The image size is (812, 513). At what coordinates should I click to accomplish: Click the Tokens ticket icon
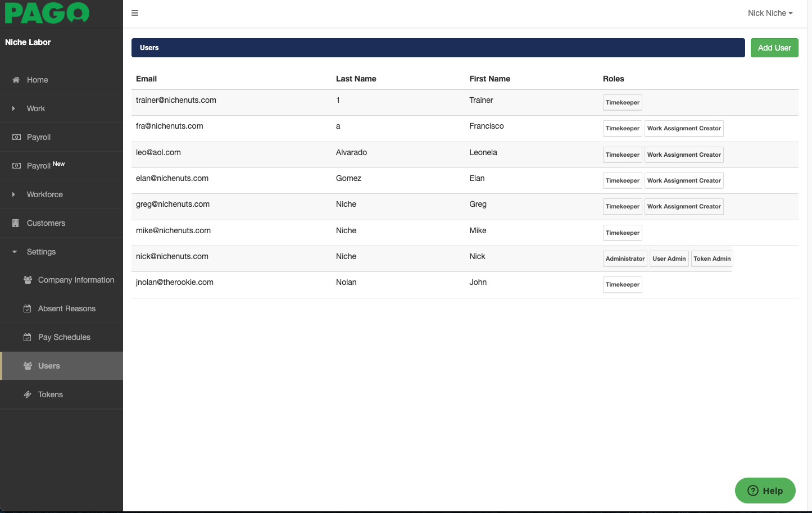[x=28, y=394]
